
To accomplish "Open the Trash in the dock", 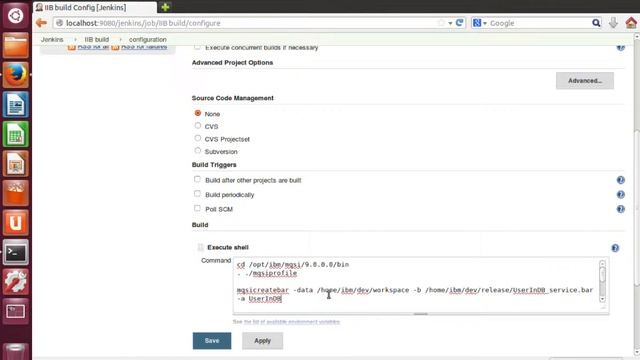I will [16, 351].
